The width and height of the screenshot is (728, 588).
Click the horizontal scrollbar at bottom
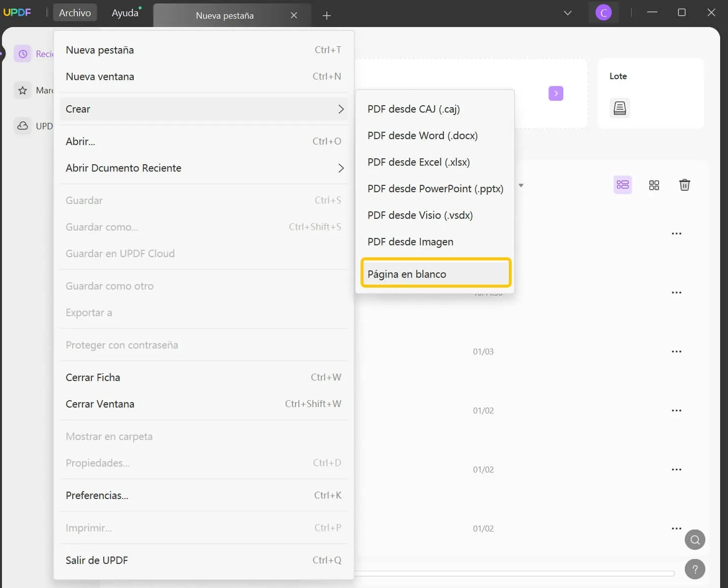pyautogui.click(x=515, y=573)
